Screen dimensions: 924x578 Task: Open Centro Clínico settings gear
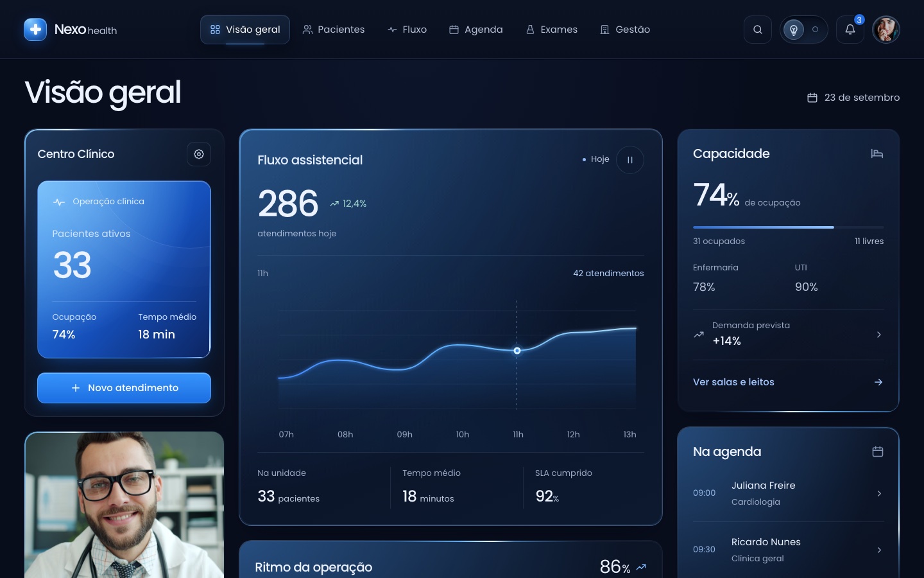point(199,154)
